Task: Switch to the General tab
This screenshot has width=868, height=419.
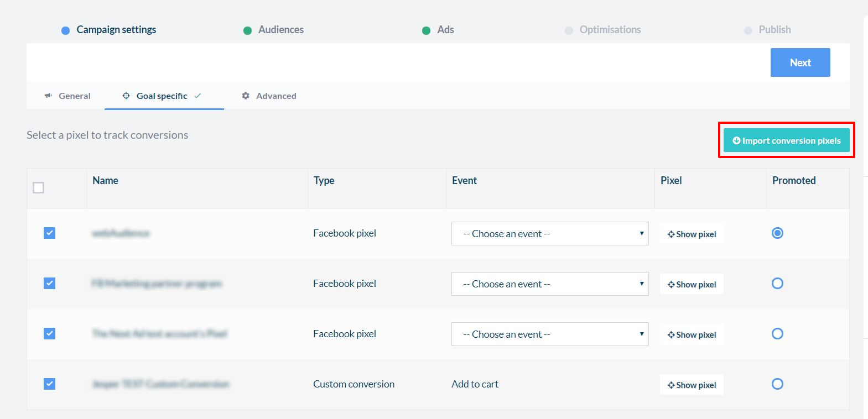Action: pyautogui.click(x=74, y=96)
